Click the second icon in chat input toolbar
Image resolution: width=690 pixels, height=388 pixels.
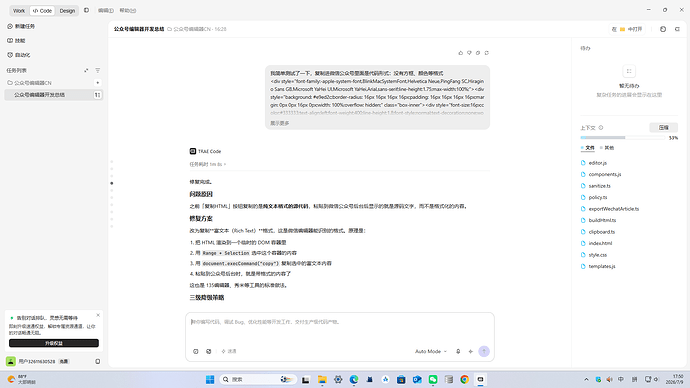pyautogui.click(x=209, y=351)
